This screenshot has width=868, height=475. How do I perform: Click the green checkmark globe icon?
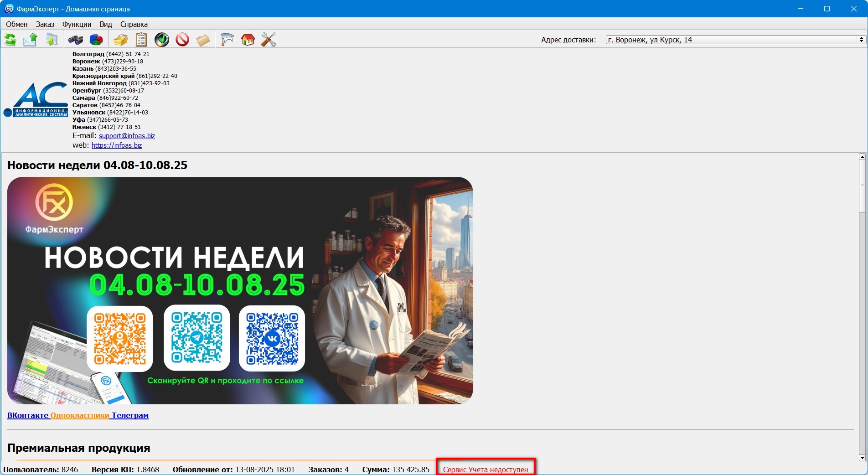tap(162, 40)
